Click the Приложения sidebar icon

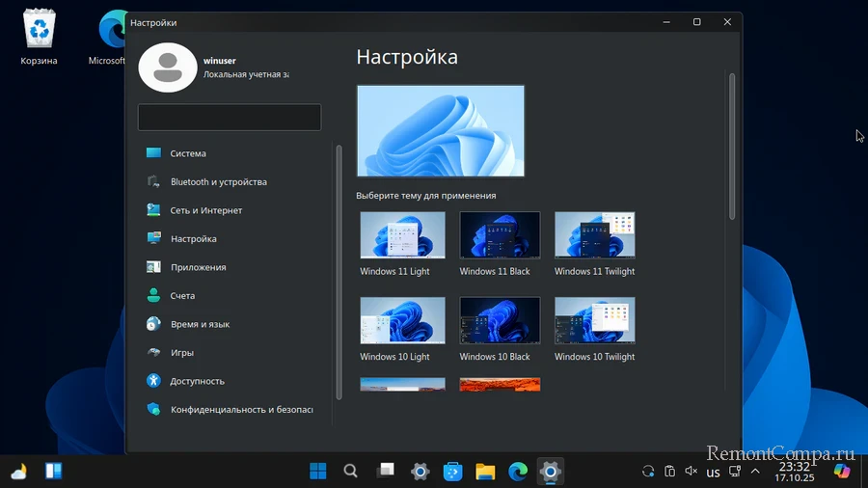point(153,267)
